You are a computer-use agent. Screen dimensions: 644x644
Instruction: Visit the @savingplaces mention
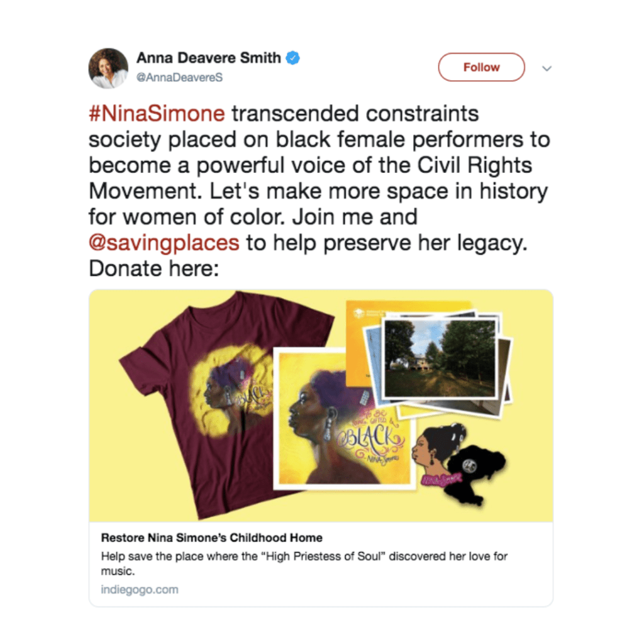tap(164, 243)
